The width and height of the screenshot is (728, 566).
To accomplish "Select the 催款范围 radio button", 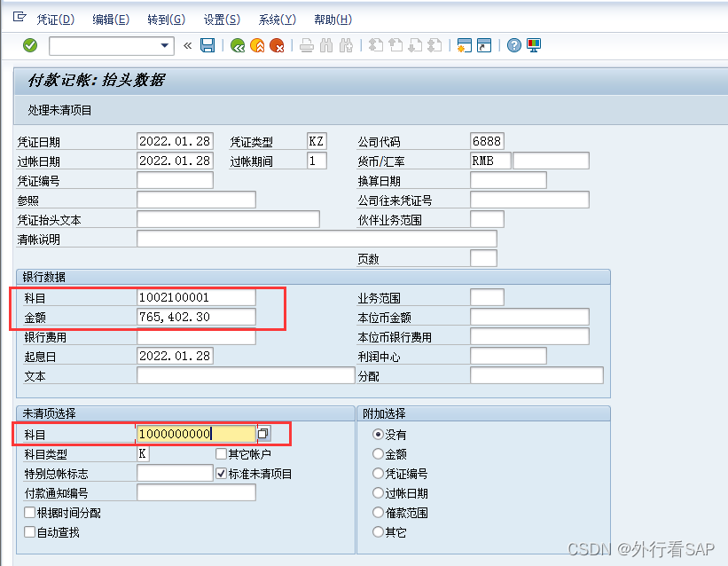I will click(378, 512).
